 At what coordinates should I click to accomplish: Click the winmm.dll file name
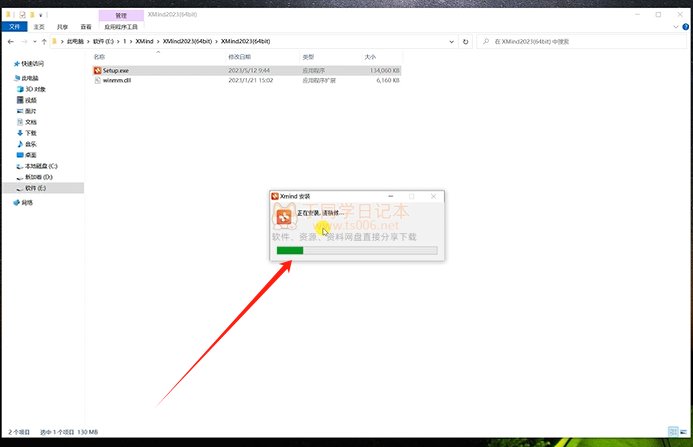[117, 80]
